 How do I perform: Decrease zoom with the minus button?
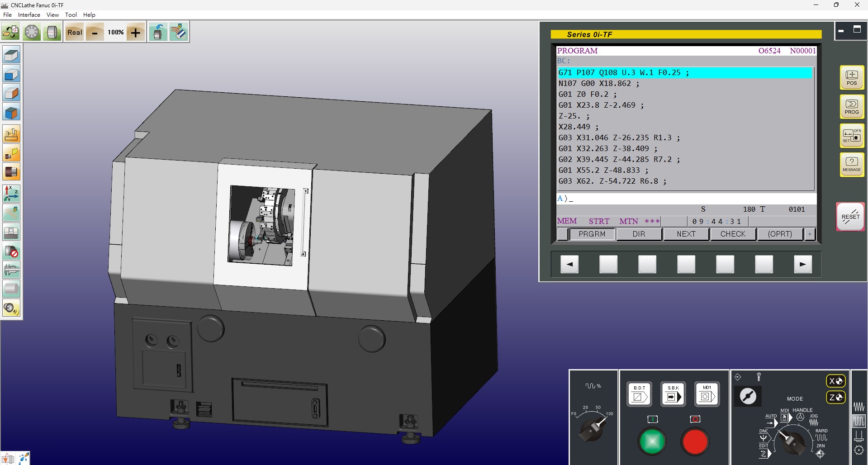pos(95,32)
